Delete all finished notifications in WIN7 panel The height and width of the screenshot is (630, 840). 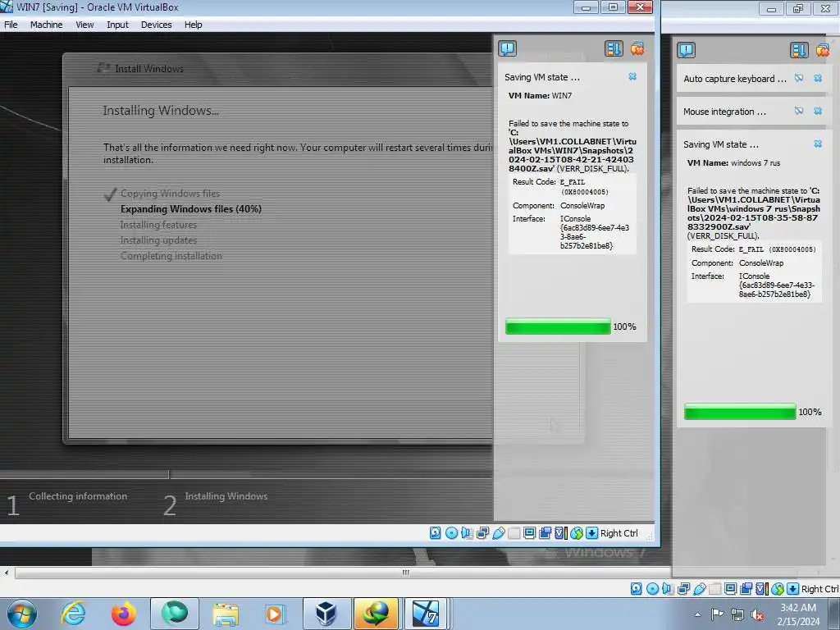[x=637, y=48]
